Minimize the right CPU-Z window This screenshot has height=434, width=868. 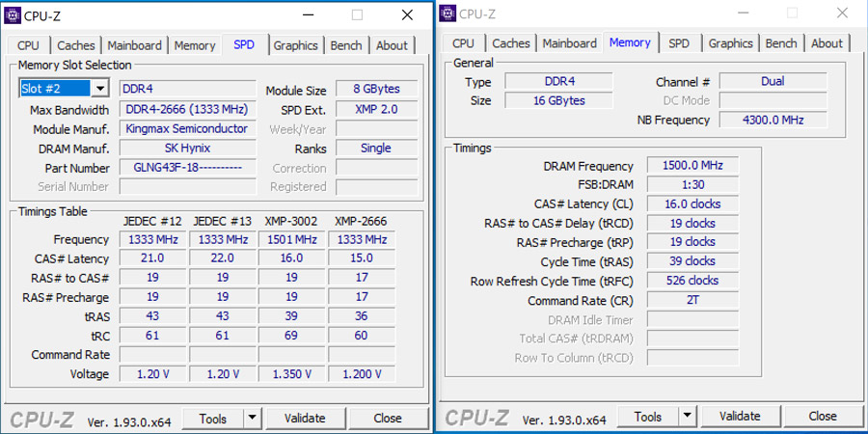coord(742,13)
